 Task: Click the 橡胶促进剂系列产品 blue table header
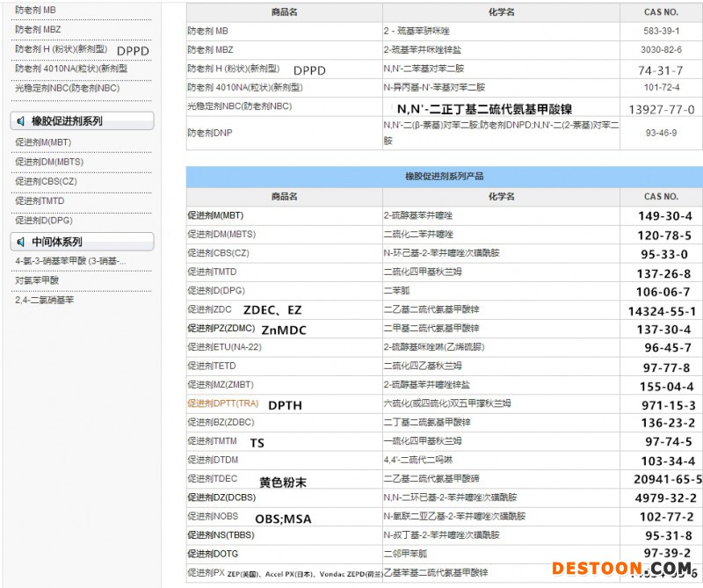444,177
